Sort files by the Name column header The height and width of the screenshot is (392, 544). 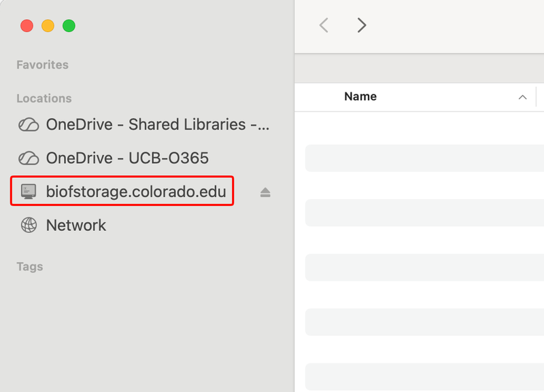tap(360, 96)
